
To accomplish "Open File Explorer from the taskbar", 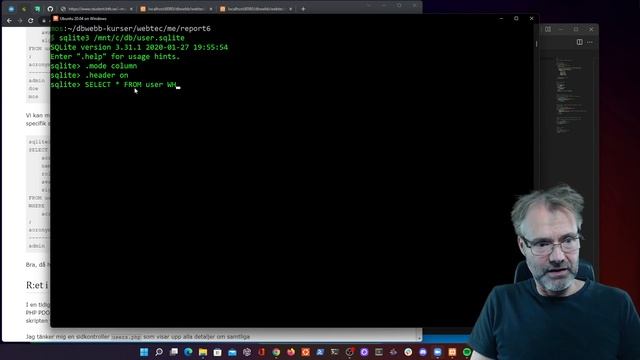I will click(x=203, y=352).
